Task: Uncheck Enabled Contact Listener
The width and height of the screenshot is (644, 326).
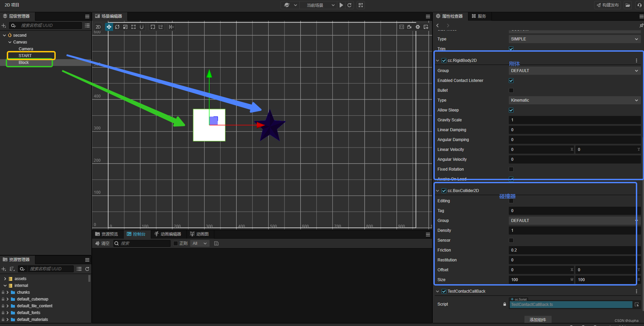Action: coord(511,81)
